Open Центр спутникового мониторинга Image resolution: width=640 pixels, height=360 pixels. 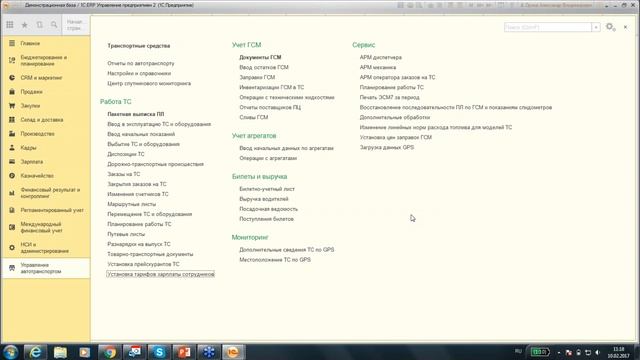[149, 83]
